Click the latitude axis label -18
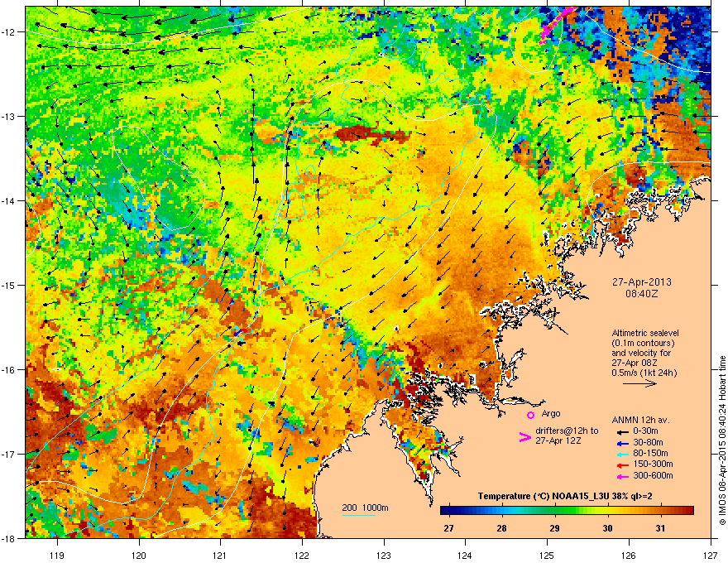This screenshot has width=728, height=563. [9, 538]
